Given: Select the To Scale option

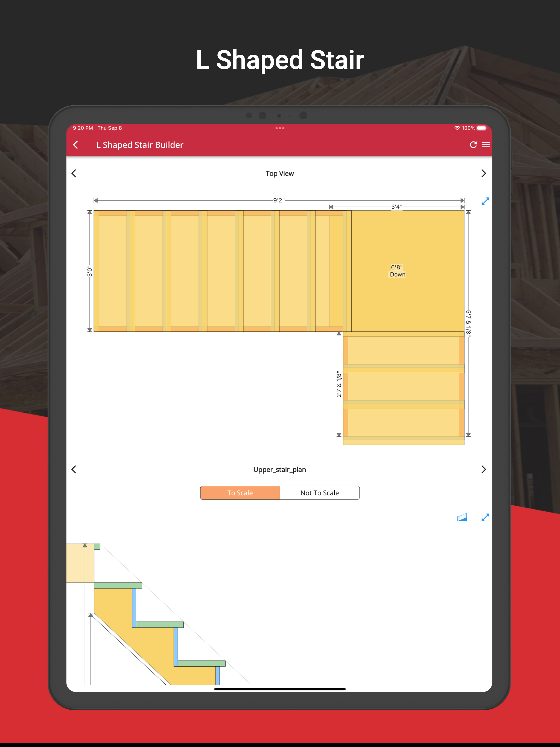Looking at the screenshot, I should click(x=240, y=493).
